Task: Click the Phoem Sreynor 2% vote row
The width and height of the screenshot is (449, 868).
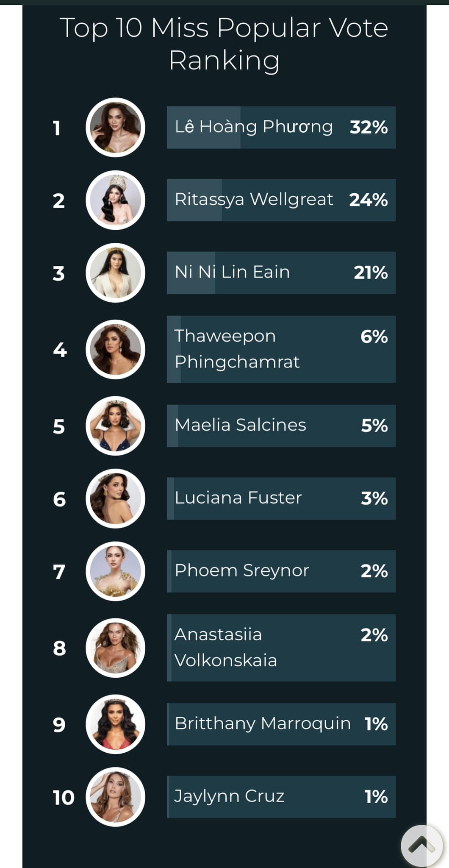Action: click(x=281, y=571)
